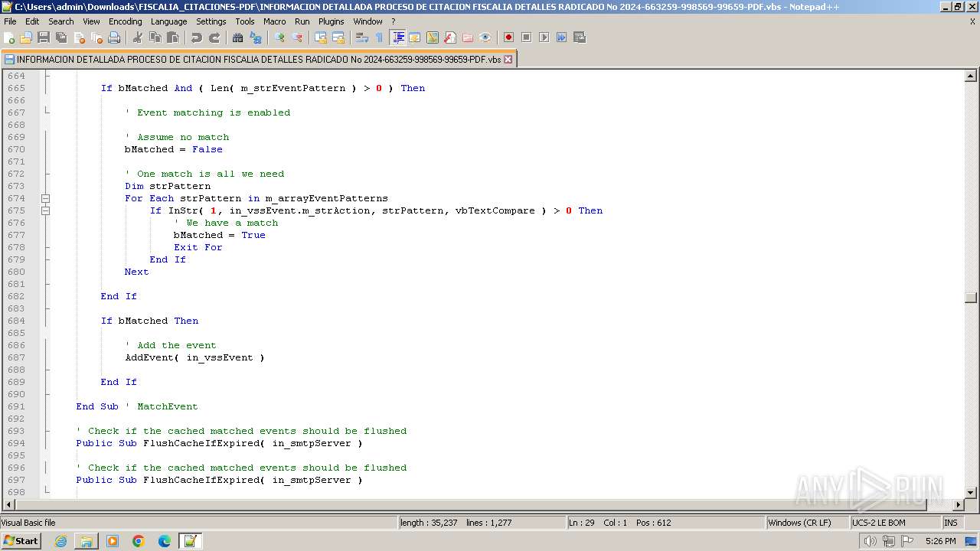The image size is (980, 551).
Task: Play back the recorded macro
Action: (x=544, y=37)
